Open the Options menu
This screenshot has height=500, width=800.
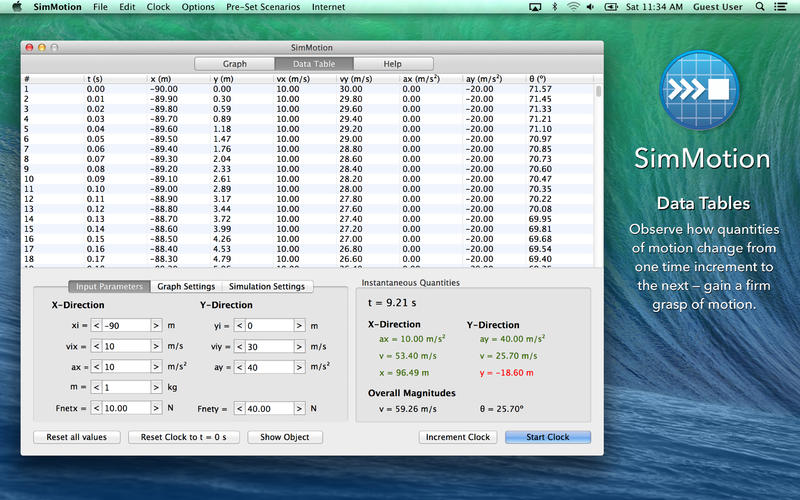pyautogui.click(x=198, y=7)
